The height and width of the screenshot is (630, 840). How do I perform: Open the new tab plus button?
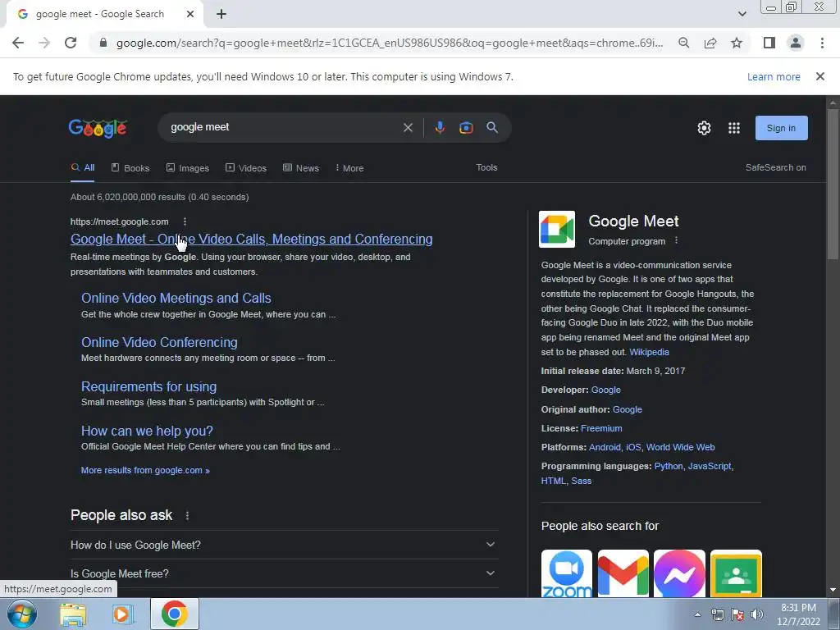pos(221,14)
